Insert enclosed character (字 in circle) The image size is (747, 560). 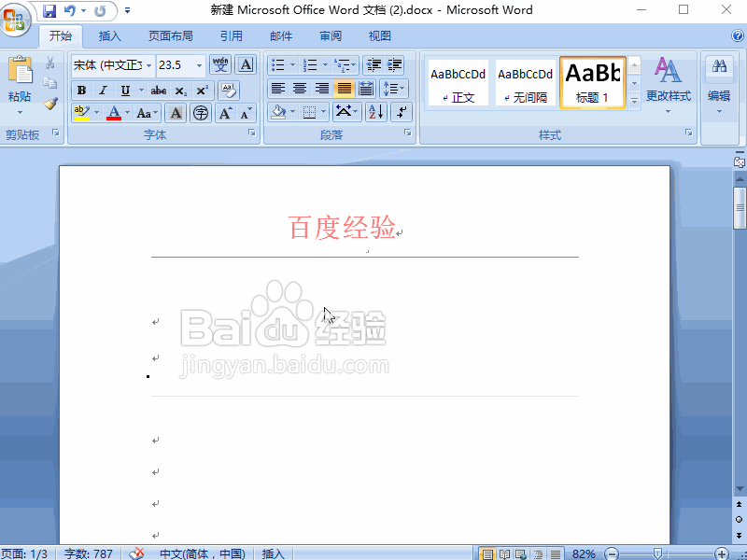pyautogui.click(x=201, y=113)
